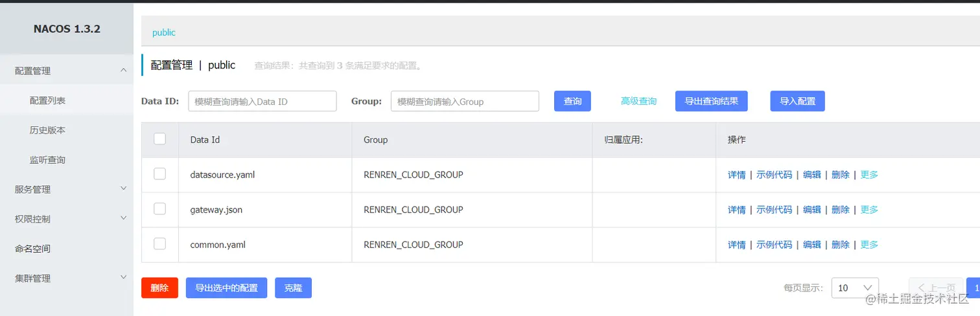This screenshot has width=980, height=316.
Task: Open 示例代码 for common.yaml
Action: click(x=774, y=245)
